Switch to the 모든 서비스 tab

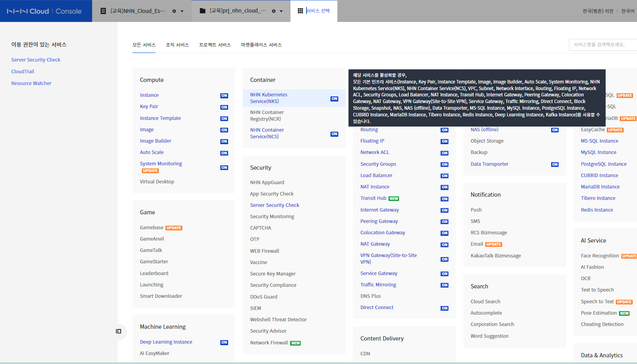pyautogui.click(x=144, y=45)
